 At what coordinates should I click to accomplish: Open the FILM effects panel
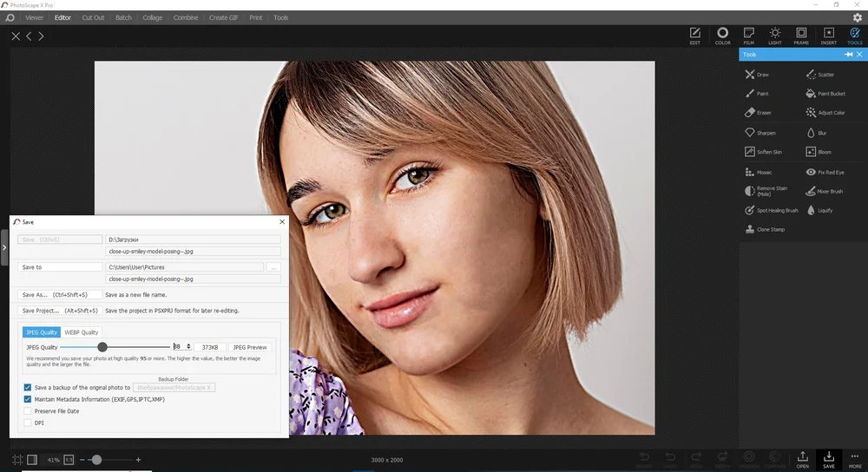click(x=748, y=36)
